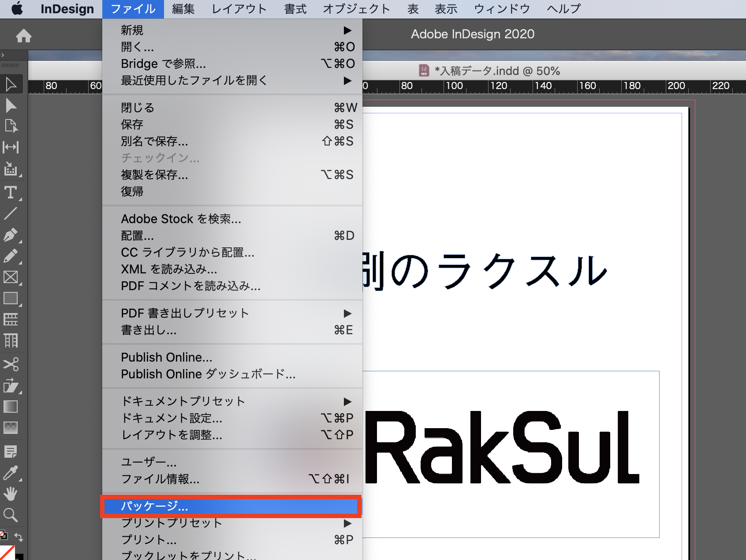Choose 閉じる menu item
The image size is (746, 560).
(x=232, y=108)
